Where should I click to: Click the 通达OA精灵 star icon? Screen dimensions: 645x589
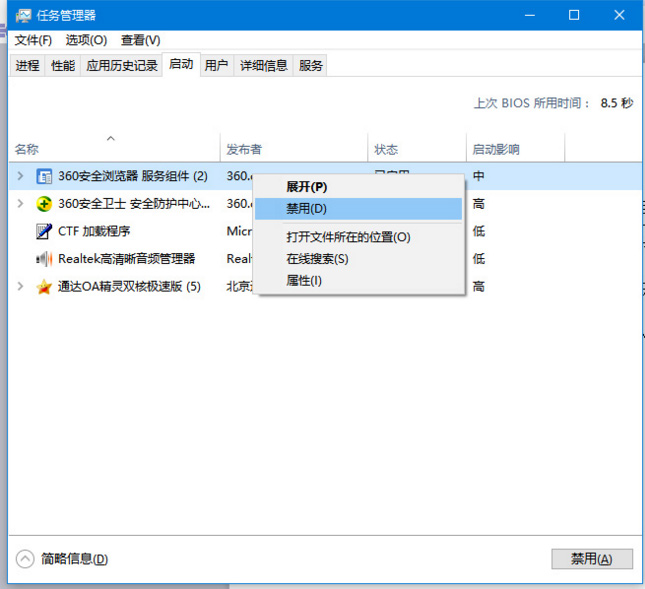[44, 287]
